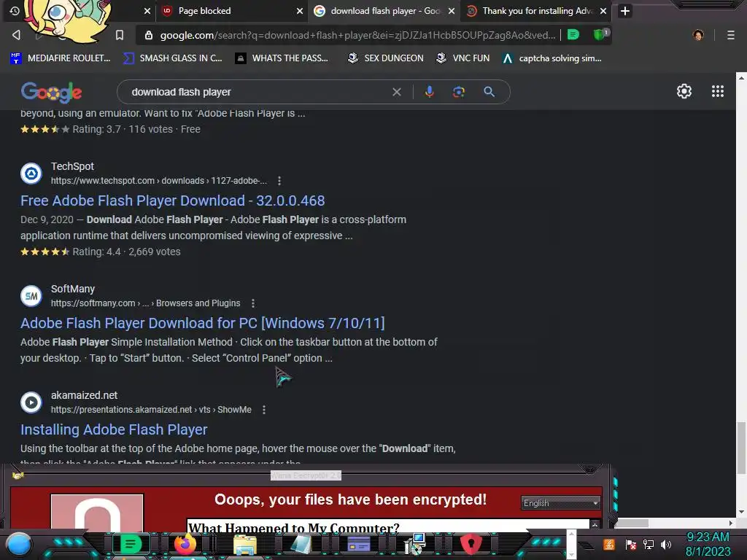Open Action Center flag tray icon
The width and height of the screenshot is (747, 560).
631,544
